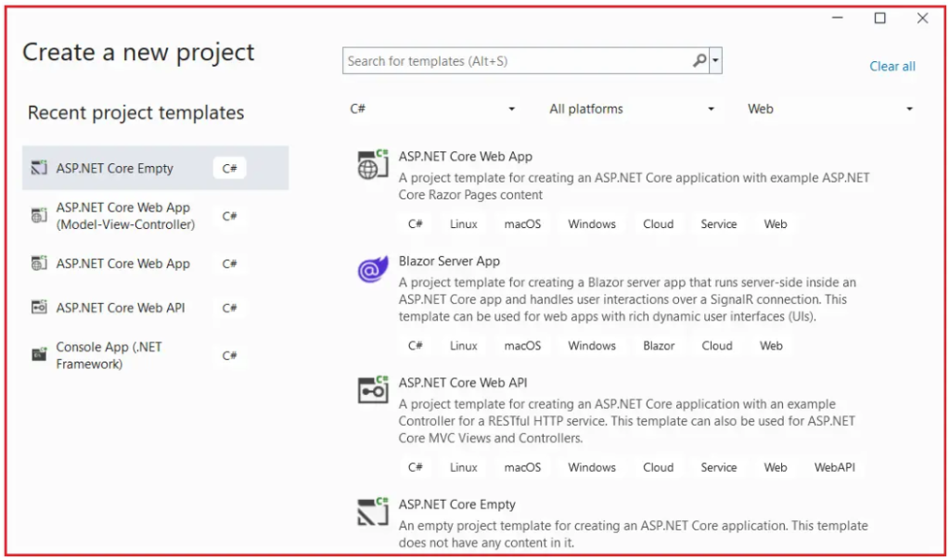This screenshot has width=950, height=560.
Task: Expand the search history arrow beside search icon
Action: point(715,61)
